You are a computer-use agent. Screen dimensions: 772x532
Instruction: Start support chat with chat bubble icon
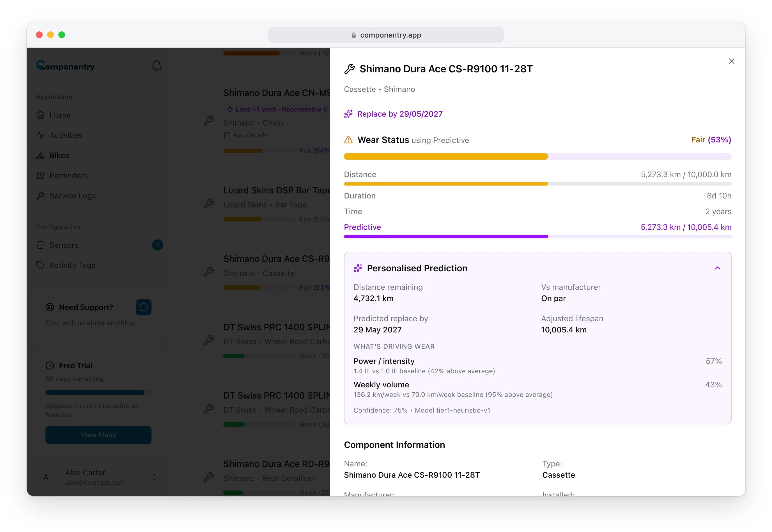[143, 307]
